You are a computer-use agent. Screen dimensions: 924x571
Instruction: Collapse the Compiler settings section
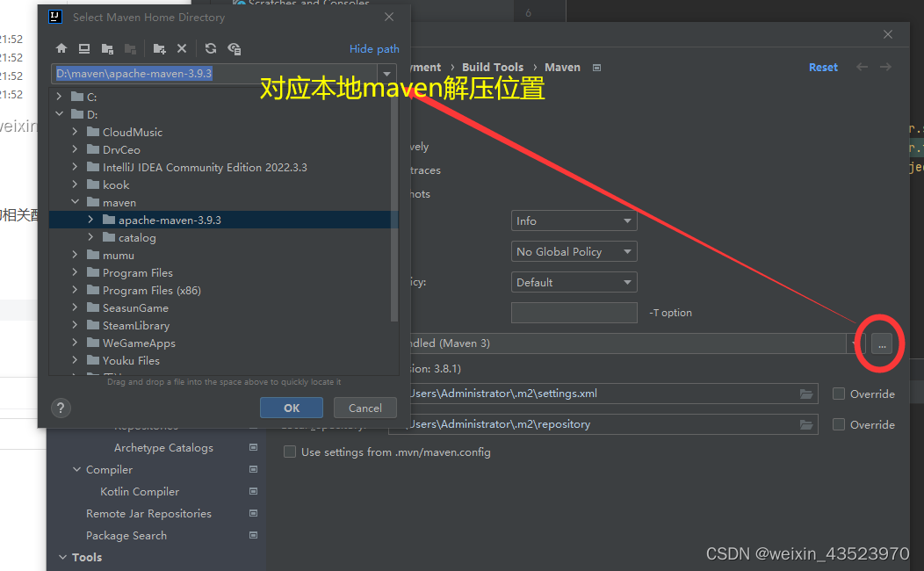(x=76, y=469)
